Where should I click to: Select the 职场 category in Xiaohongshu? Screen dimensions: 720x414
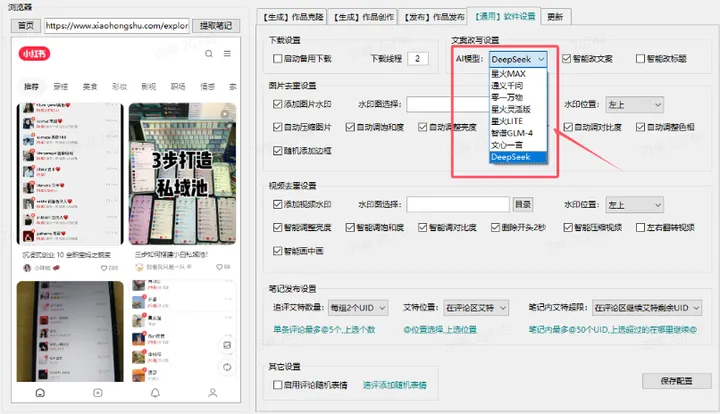[x=178, y=86]
